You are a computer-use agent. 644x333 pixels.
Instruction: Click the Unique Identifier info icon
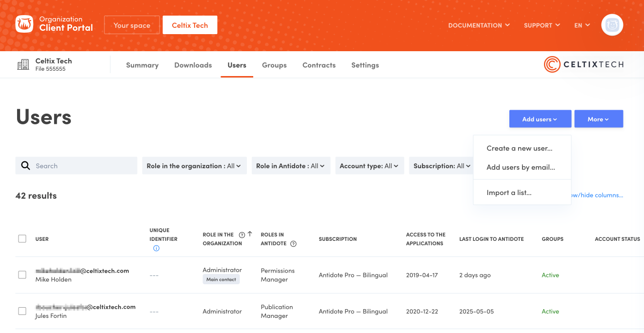156,248
